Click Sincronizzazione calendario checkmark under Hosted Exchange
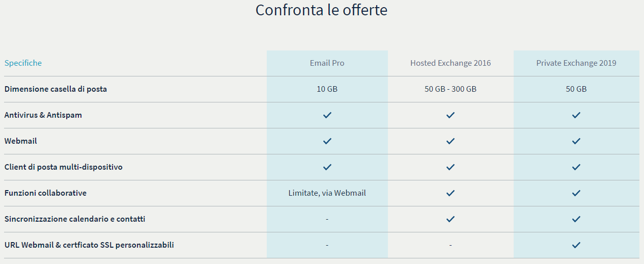 coord(451,219)
